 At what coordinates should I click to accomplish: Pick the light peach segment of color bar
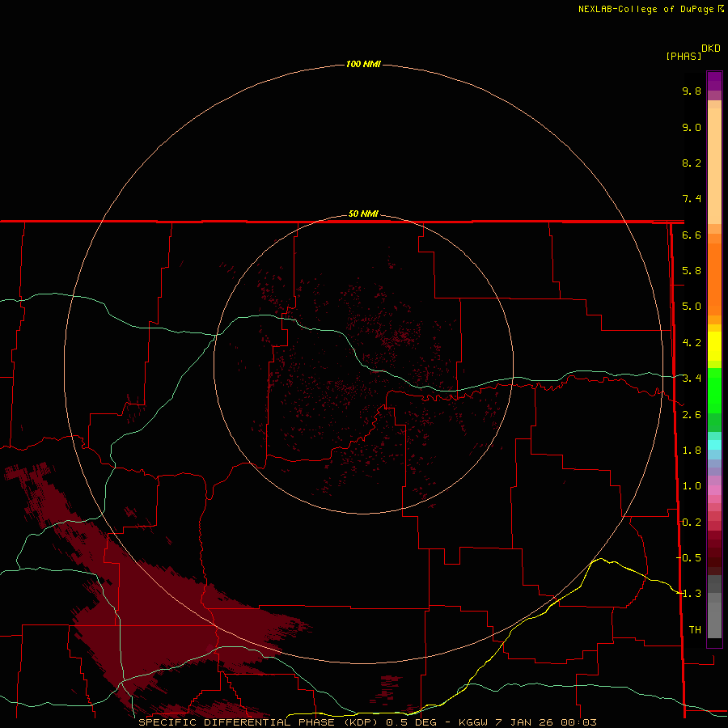coord(714,165)
